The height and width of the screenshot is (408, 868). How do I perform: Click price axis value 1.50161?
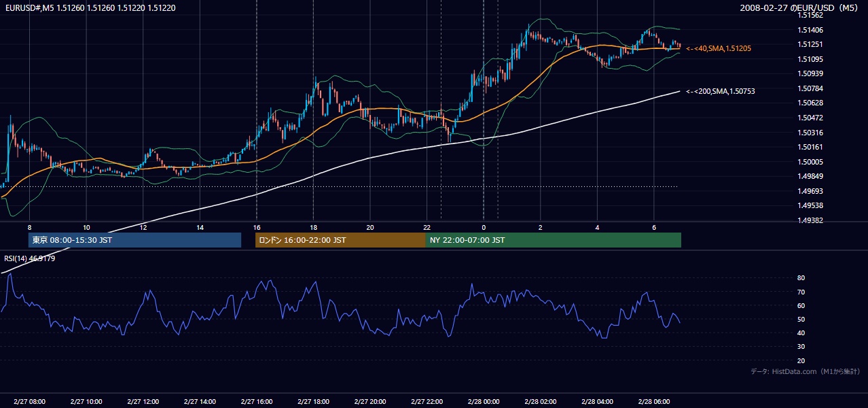(810, 147)
